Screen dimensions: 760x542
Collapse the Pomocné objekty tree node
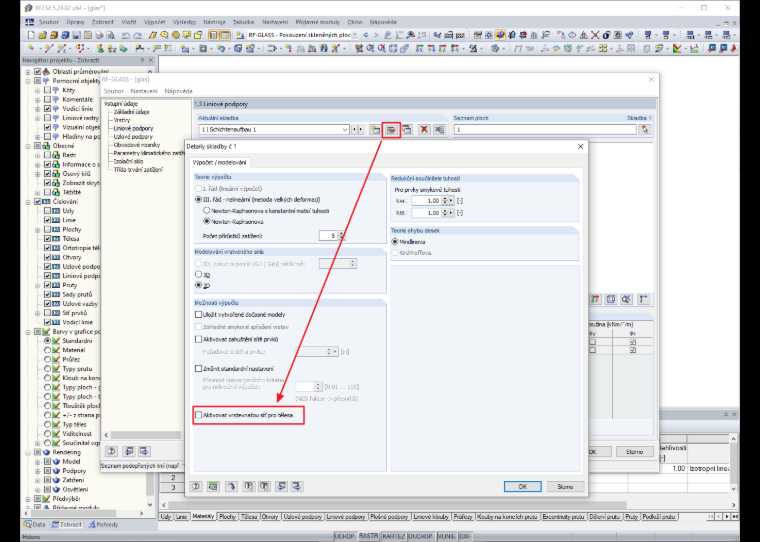tap(28, 81)
